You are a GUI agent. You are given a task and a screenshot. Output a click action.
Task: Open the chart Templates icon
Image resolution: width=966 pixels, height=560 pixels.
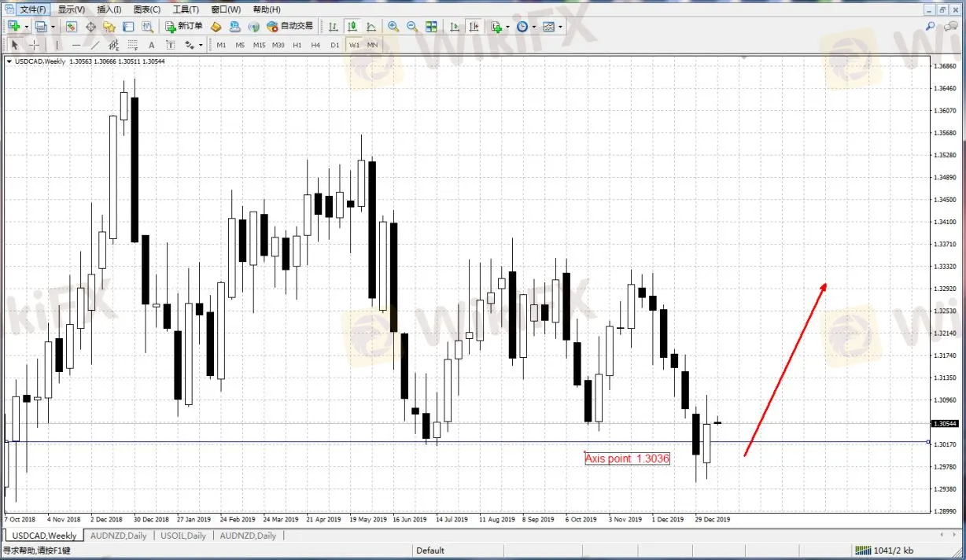click(548, 26)
